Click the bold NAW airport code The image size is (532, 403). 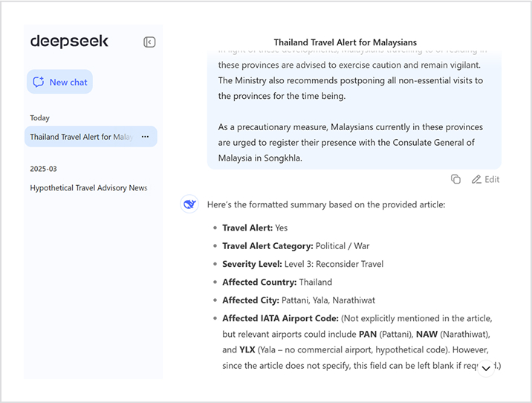click(426, 335)
